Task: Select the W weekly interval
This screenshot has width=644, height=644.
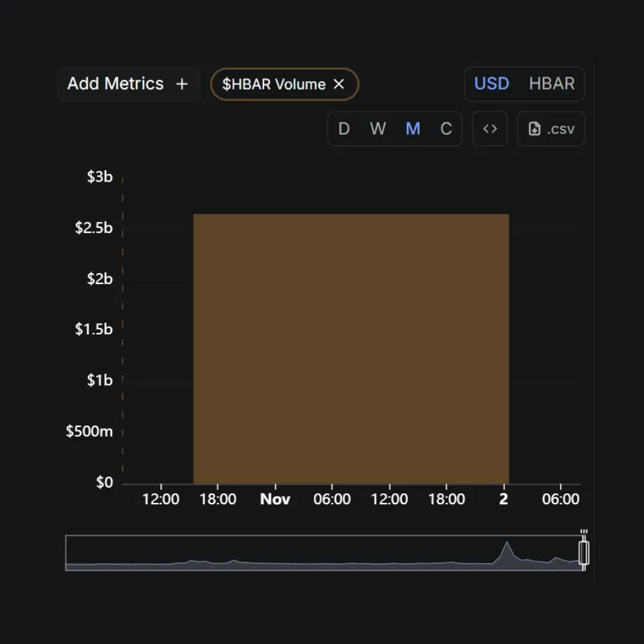Action: coord(377,129)
